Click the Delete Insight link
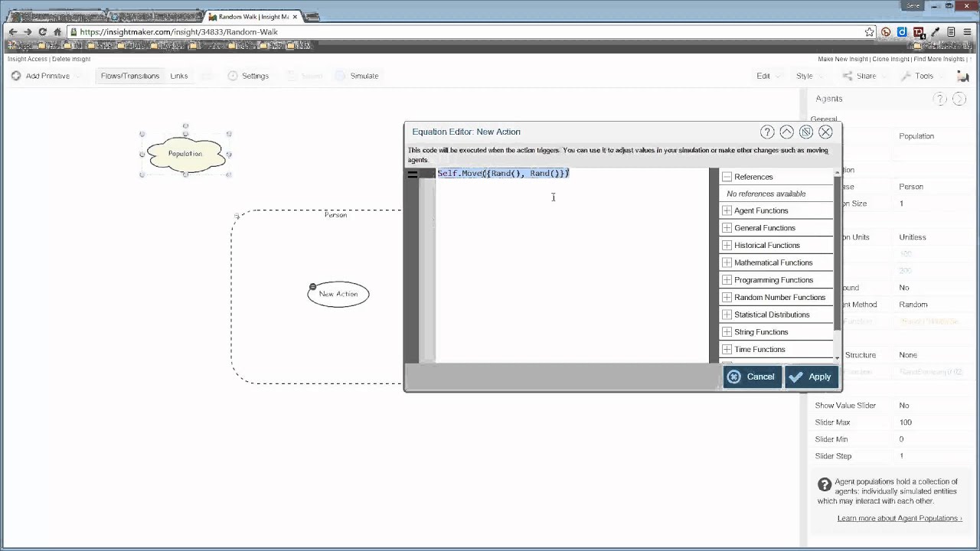 click(71, 59)
